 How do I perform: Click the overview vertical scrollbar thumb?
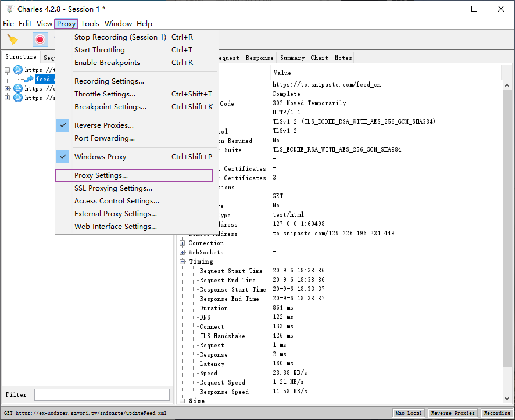(507, 228)
